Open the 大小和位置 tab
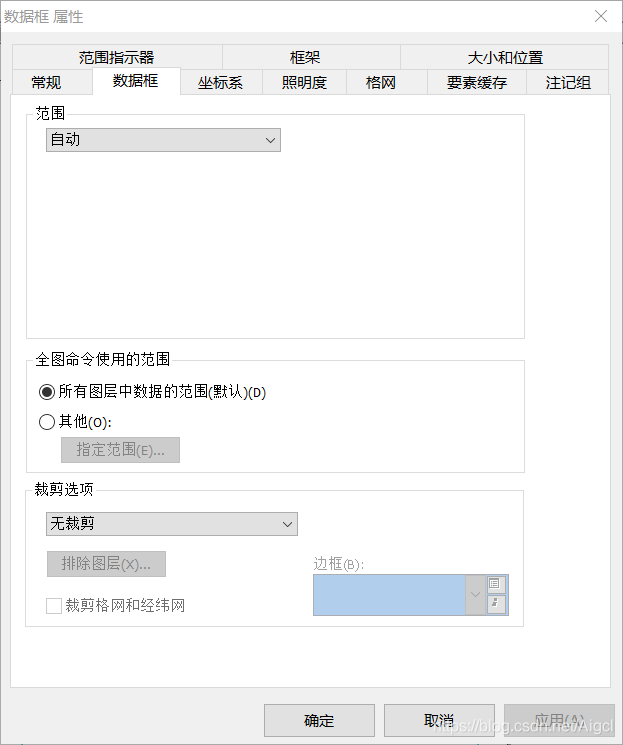This screenshot has height=745, width=623. 505,57
